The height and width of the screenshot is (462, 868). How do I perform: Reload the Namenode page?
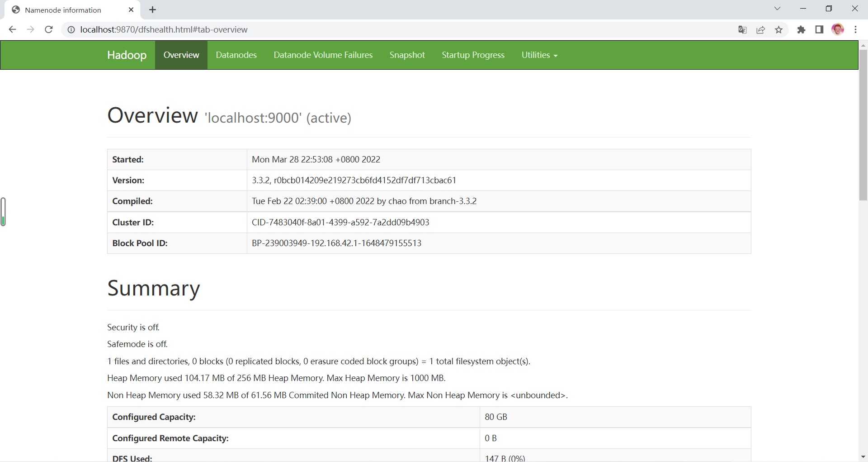click(x=49, y=29)
